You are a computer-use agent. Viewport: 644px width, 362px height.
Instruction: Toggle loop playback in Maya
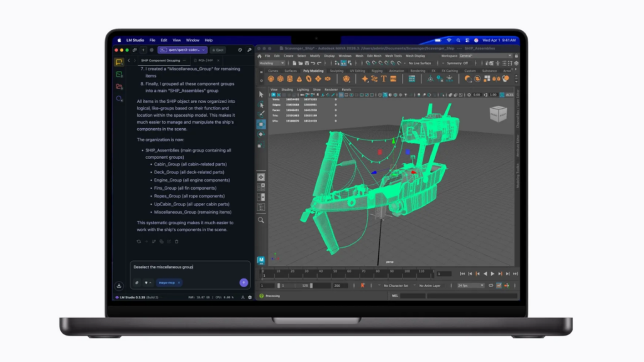[x=491, y=286]
